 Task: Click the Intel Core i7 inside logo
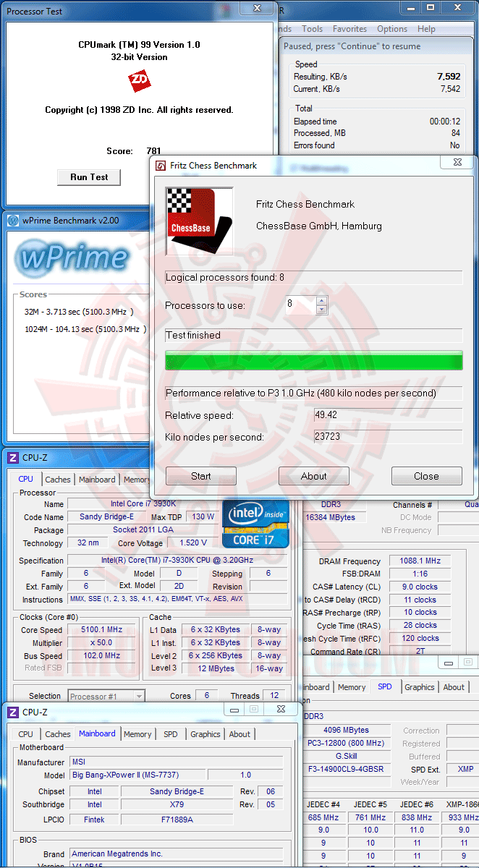point(255,522)
